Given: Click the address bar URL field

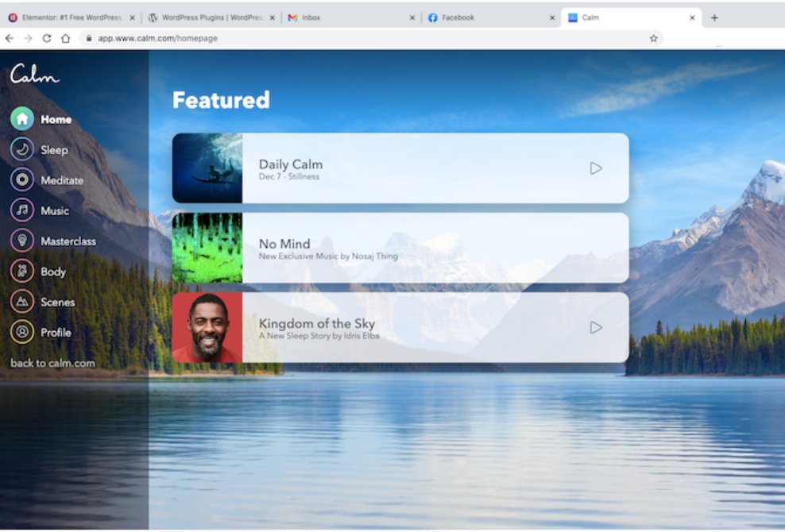Looking at the screenshot, I should (370, 38).
